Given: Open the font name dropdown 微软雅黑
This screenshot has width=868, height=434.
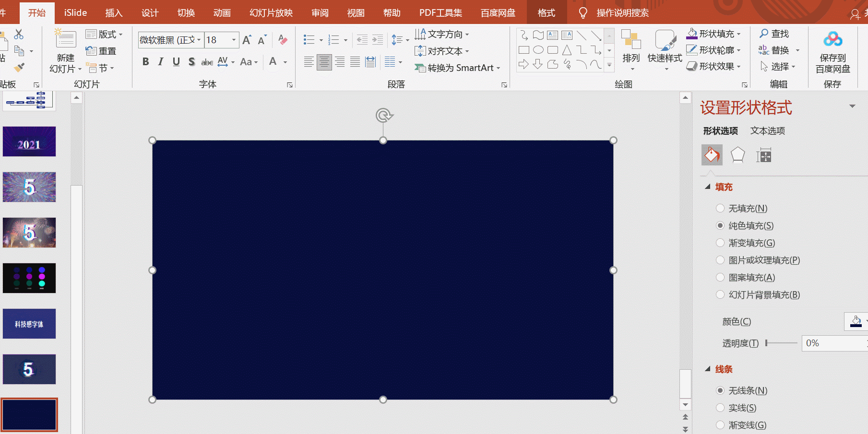Looking at the screenshot, I should (199, 40).
